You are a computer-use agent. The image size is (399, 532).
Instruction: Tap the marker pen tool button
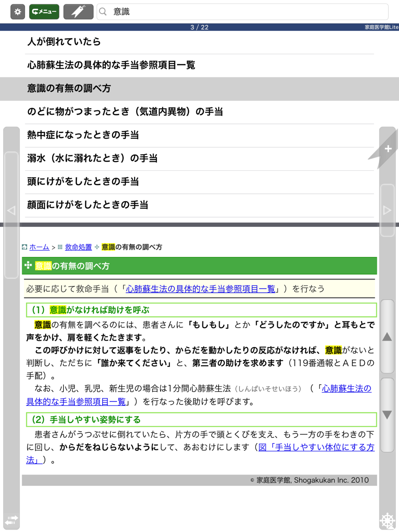coord(78,12)
